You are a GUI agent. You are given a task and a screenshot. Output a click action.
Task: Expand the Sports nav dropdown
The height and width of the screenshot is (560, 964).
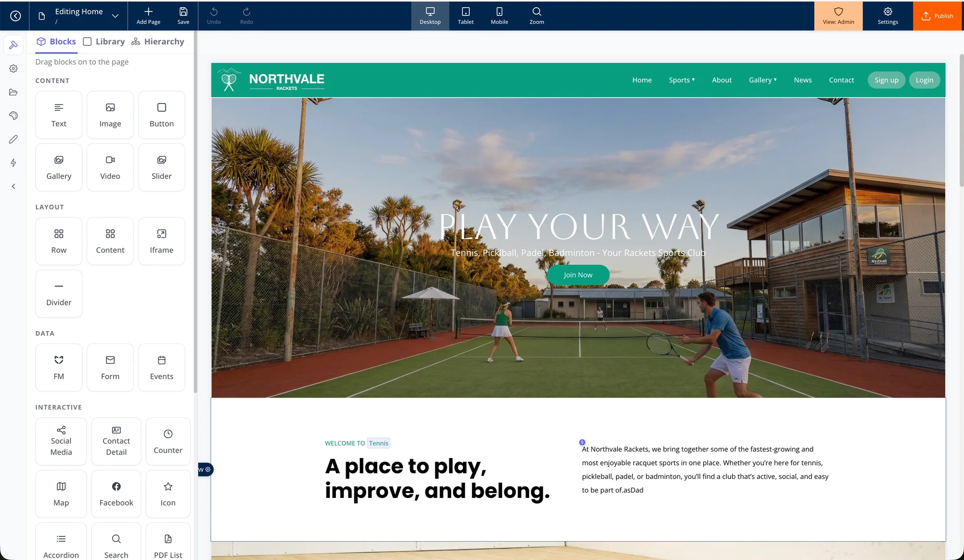(682, 80)
